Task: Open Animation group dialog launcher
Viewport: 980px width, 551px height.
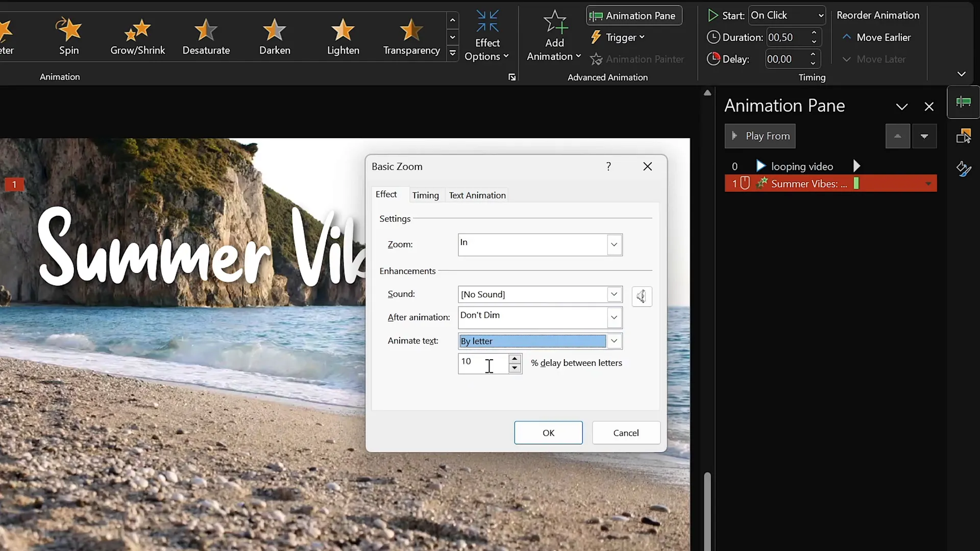Action: (512, 77)
